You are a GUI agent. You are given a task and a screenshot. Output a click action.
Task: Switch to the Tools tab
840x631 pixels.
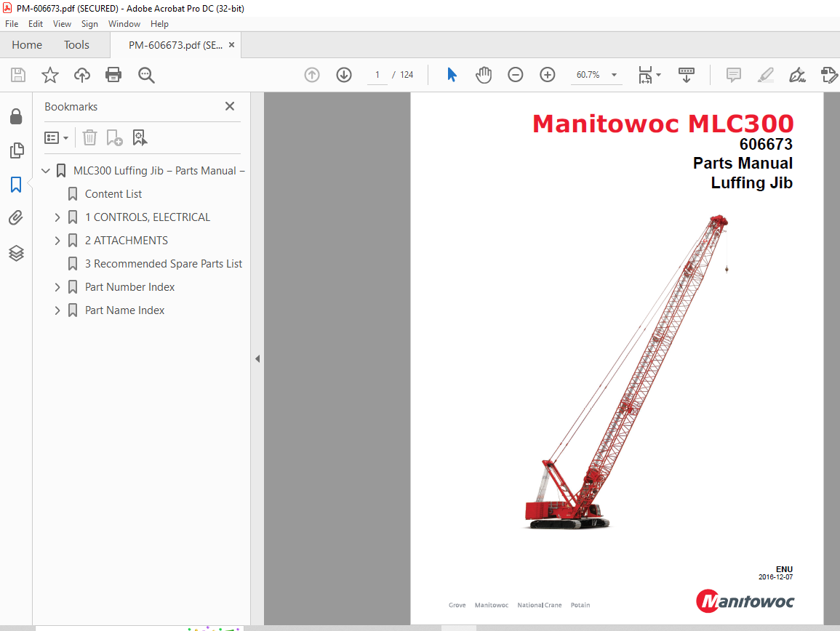pyautogui.click(x=76, y=45)
